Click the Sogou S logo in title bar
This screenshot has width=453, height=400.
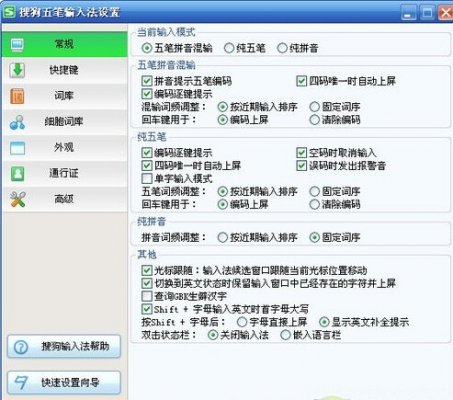[9, 12]
